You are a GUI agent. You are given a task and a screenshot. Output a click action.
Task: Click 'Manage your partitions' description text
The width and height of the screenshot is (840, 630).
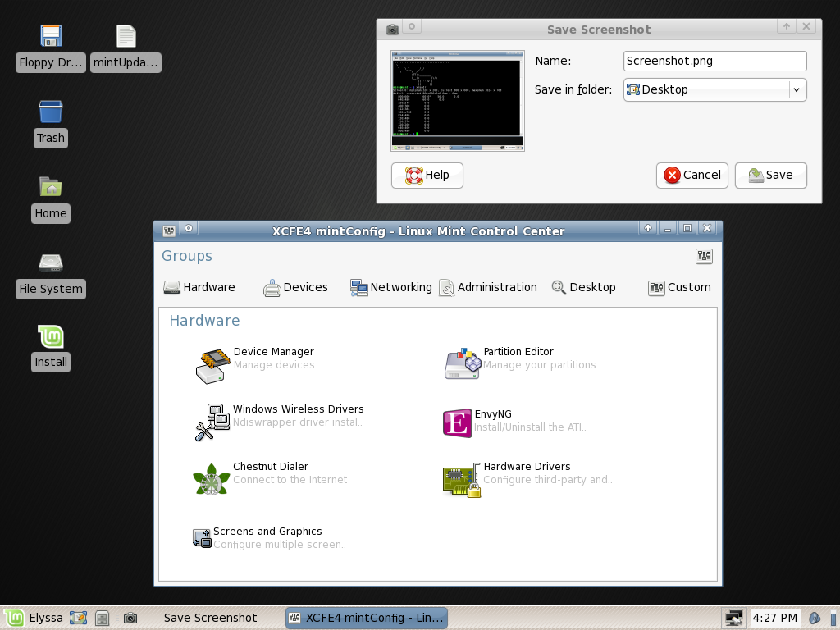(x=540, y=365)
